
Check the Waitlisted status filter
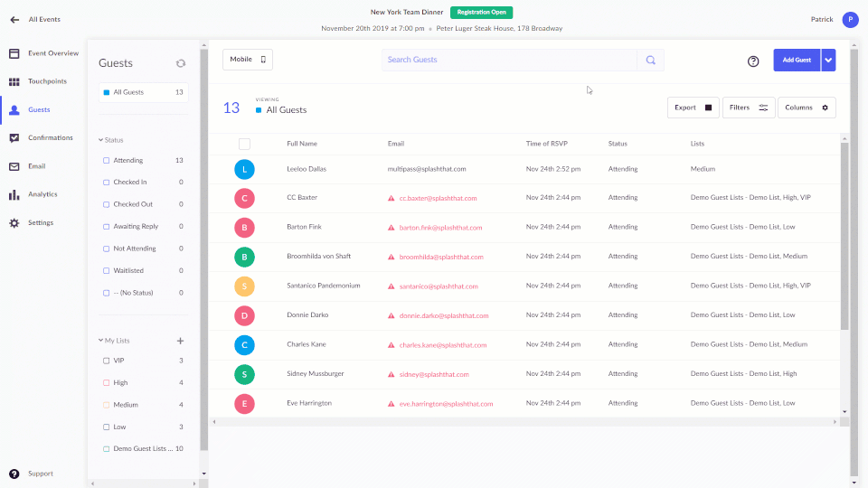[107, 270]
